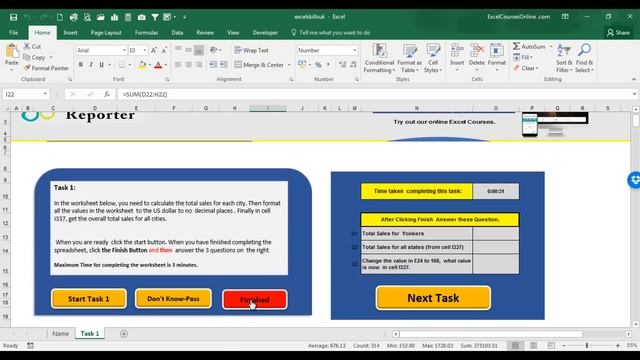The height and width of the screenshot is (360, 640).
Task: Click Copy in the Clipboard group
Action: point(34,58)
